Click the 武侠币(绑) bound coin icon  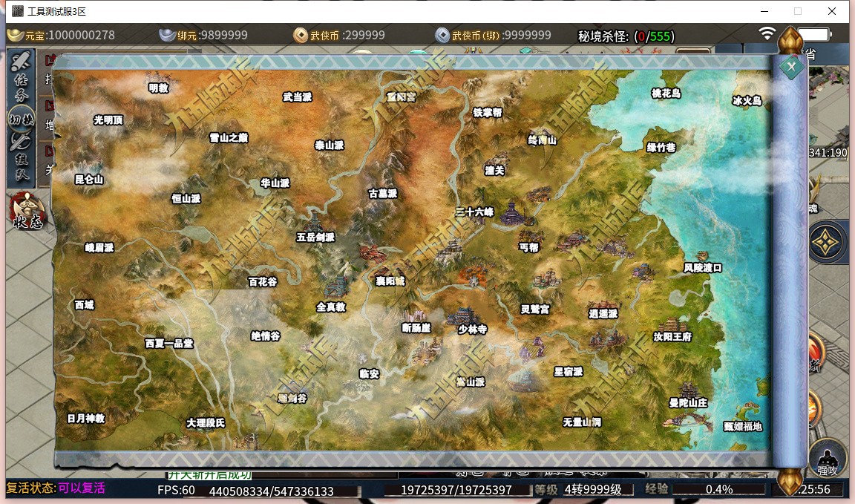click(x=442, y=36)
